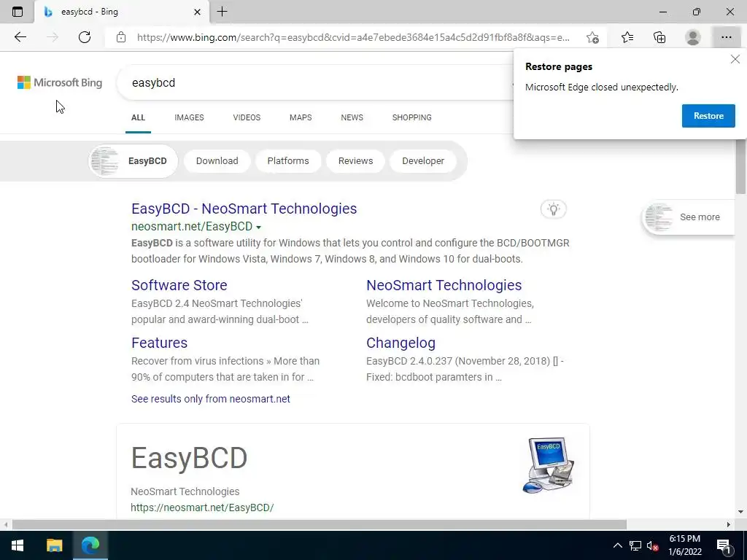Open the See more side panel
747x560 pixels.
click(x=689, y=217)
